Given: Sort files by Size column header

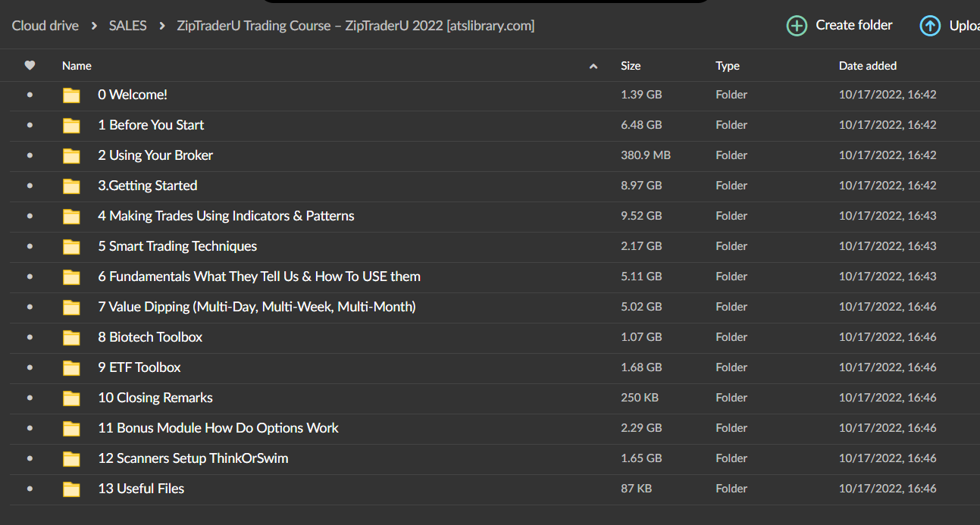Looking at the screenshot, I should pos(630,66).
